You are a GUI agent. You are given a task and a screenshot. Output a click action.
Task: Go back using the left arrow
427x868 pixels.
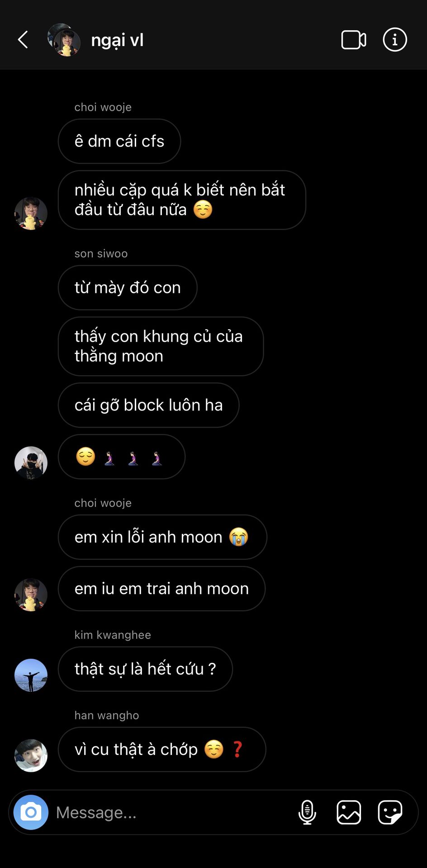point(23,40)
